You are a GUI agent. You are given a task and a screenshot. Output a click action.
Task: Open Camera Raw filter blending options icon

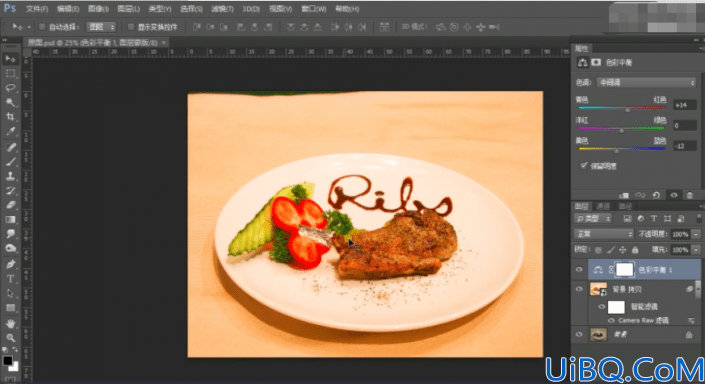(691, 321)
